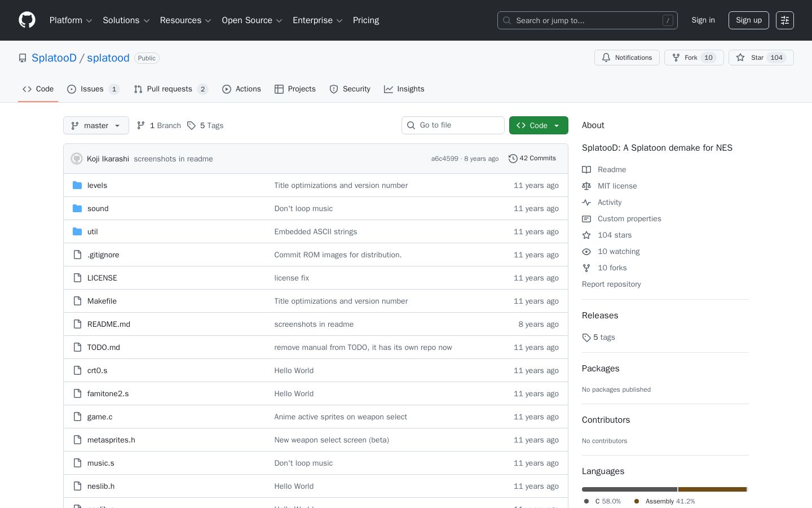Screen dimensions: 812x508
Task: Click the MIT license scale icon
Action: (586, 186)
